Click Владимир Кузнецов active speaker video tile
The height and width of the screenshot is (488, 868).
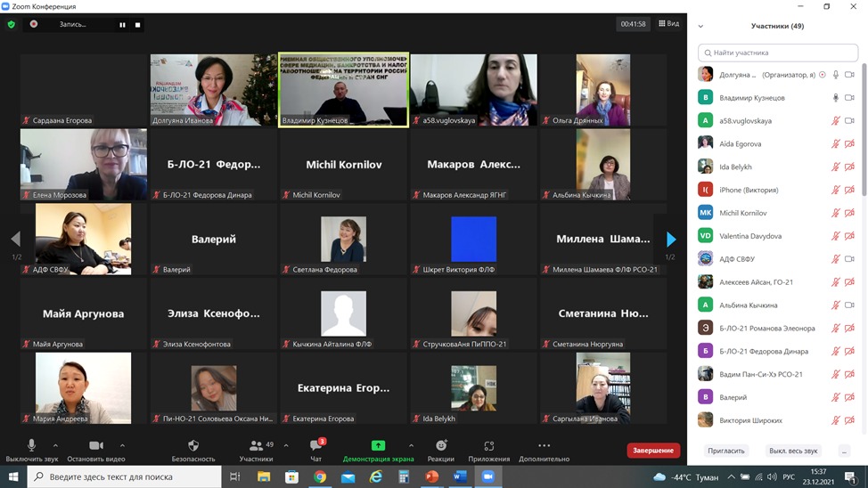coord(343,90)
